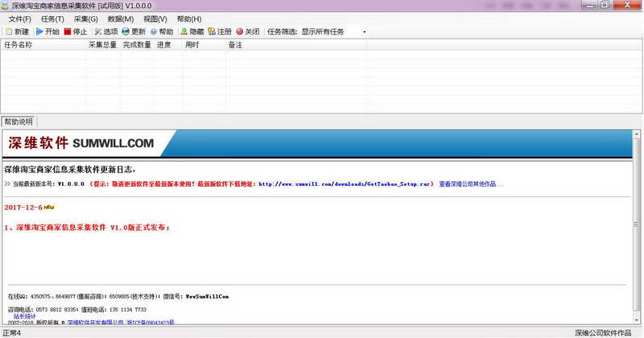Click the help panel scroll down arrow
Image resolution: width=644 pixels, height=338 pixels.
[636, 320]
